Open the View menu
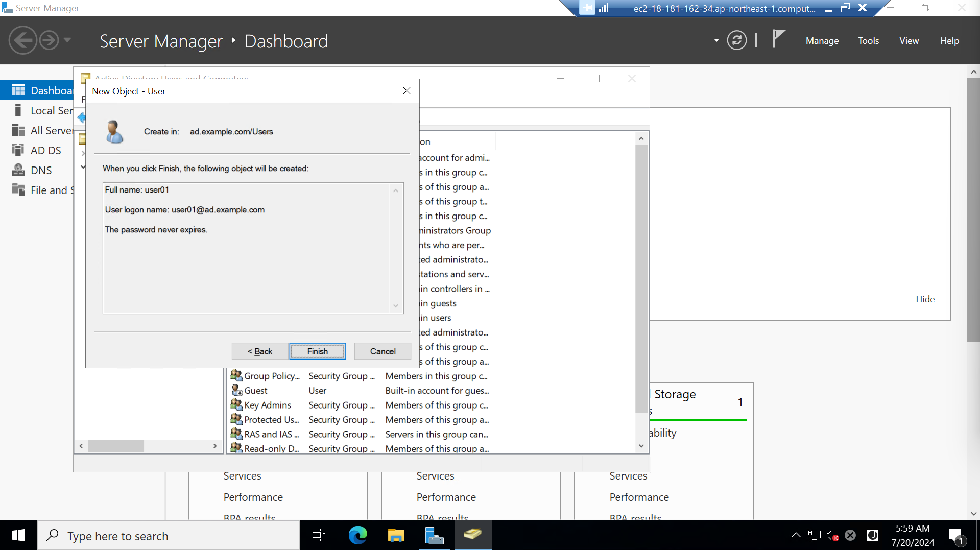Image resolution: width=980 pixels, height=550 pixels. point(909,40)
